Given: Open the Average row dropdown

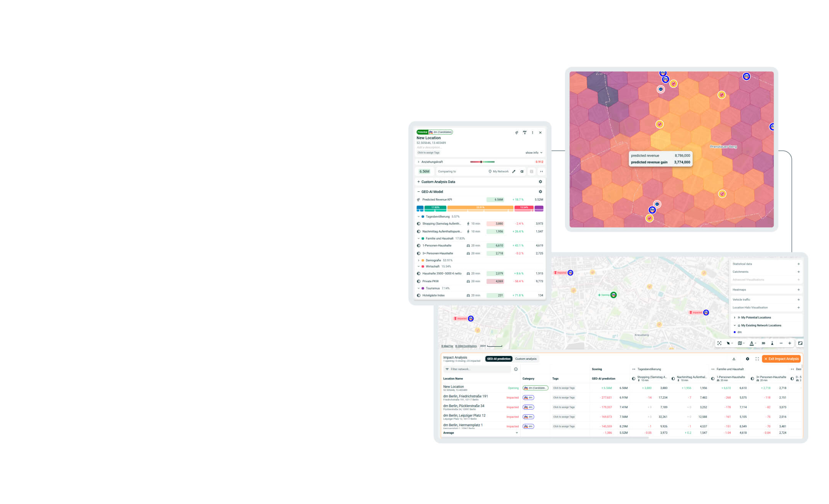Looking at the screenshot, I should (x=517, y=433).
